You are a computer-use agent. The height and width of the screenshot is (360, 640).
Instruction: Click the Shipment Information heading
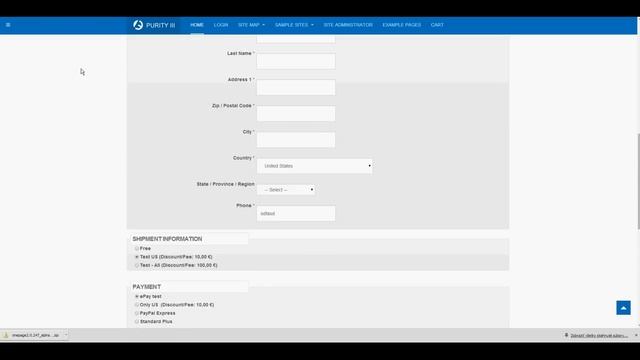[x=167, y=239]
